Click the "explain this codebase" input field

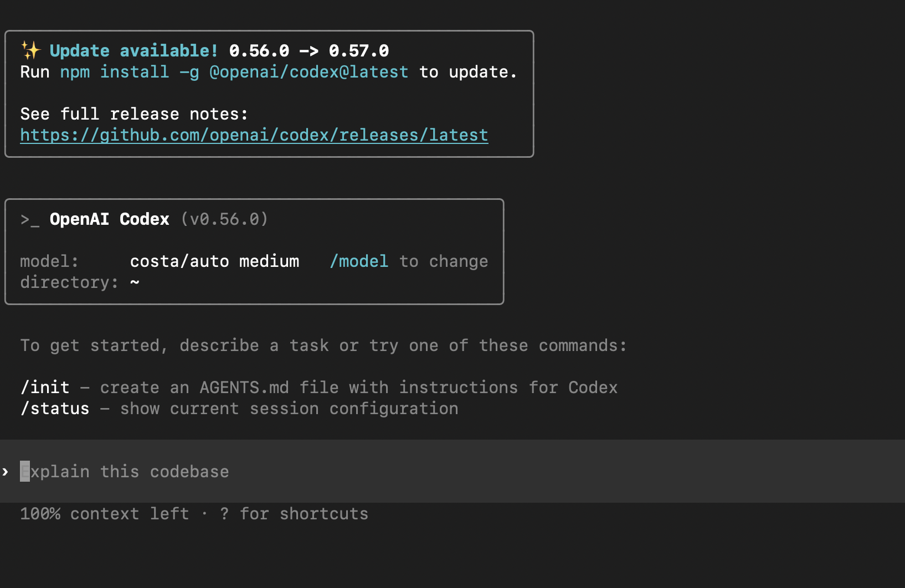125,471
